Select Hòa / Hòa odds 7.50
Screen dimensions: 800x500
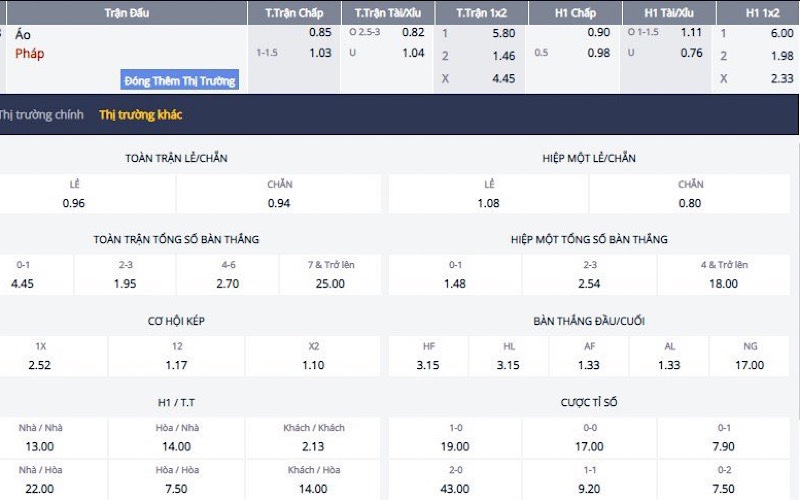[177, 488]
